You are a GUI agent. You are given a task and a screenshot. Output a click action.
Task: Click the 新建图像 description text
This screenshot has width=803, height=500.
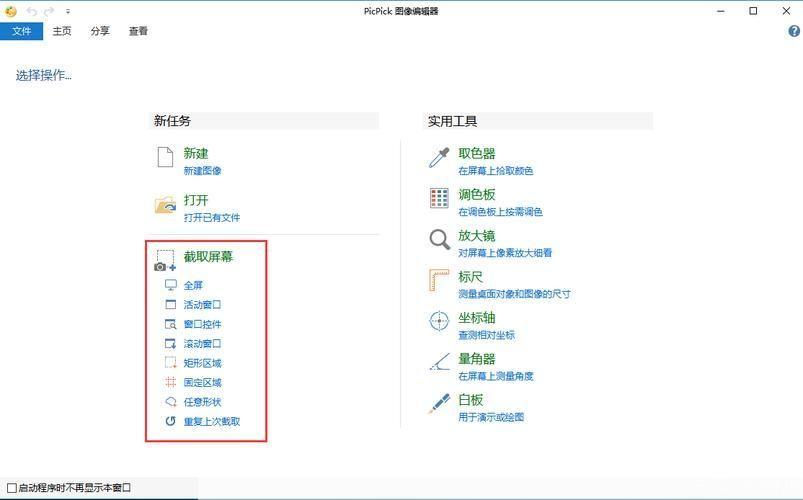click(x=202, y=171)
